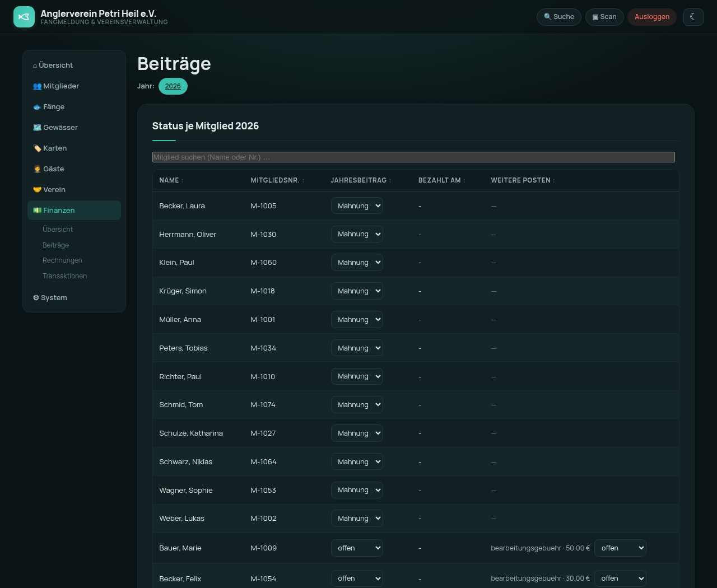Screen dimensions: 717x588
Task: Open the Scan button
Action: point(604,17)
